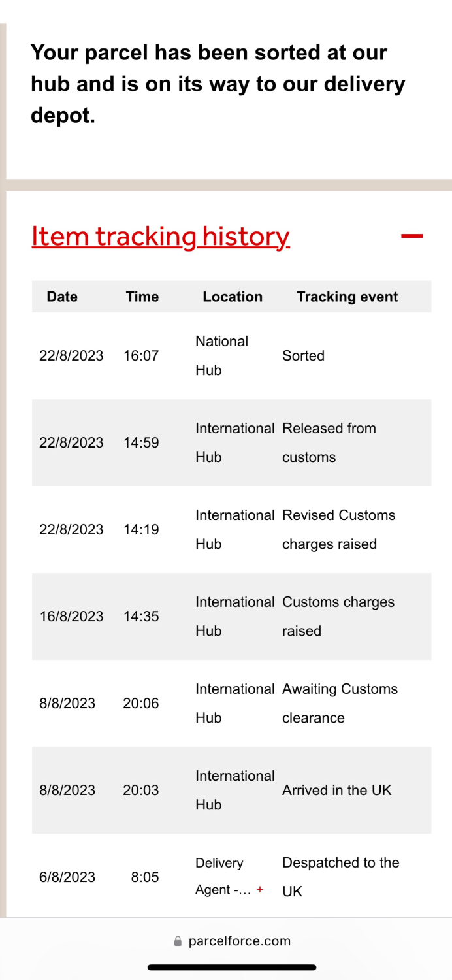Screen dimensions: 452x980
Task: Tap the parcelforce.com address text
Action: pos(239,941)
